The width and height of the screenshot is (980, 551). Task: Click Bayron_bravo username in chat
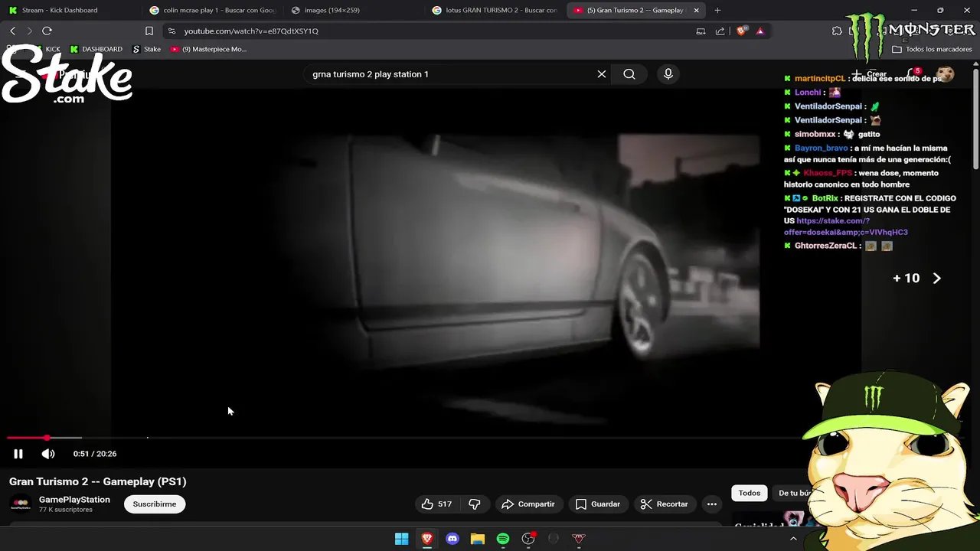pyautogui.click(x=822, y=148)
